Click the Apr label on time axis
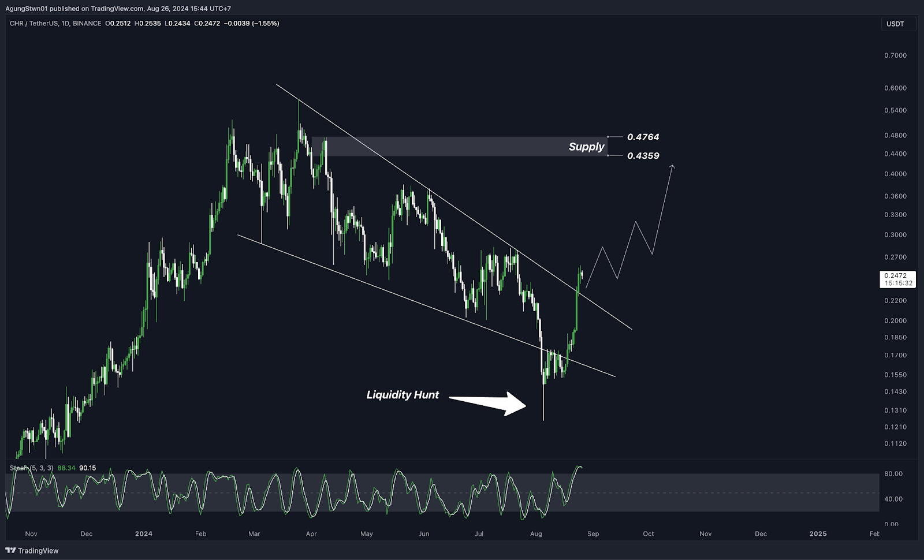 pos(311,534)
